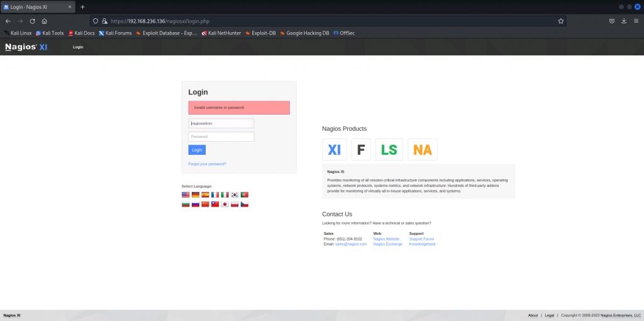This screenshot has height=321, width=644.
Task: Open the Kali Forums bookmark
Action: tap(115, 33)
